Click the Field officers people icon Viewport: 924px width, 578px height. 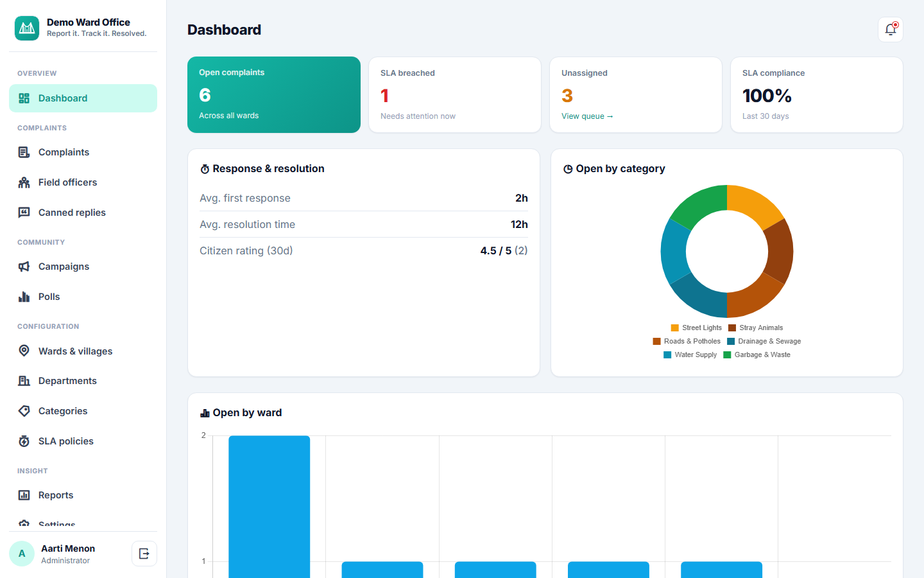click(24, 182)
